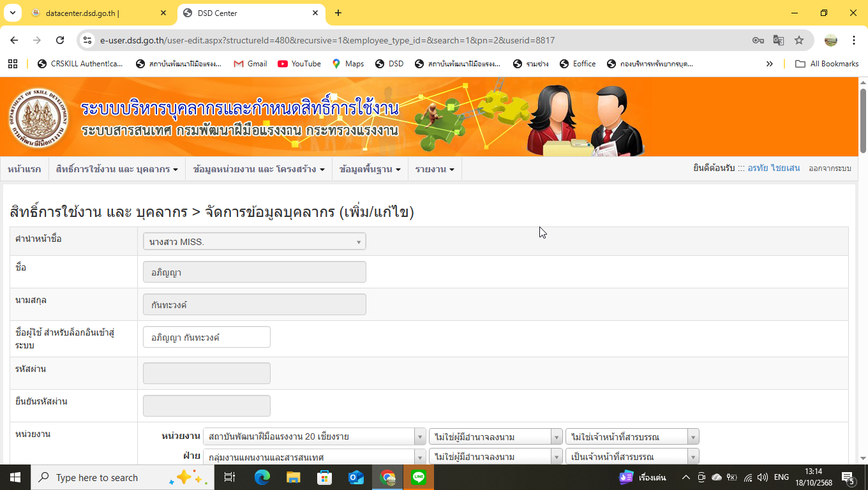The image size is (868, 490).
Task: Open the รายงาน menu
Action: [x=435, y=169]
